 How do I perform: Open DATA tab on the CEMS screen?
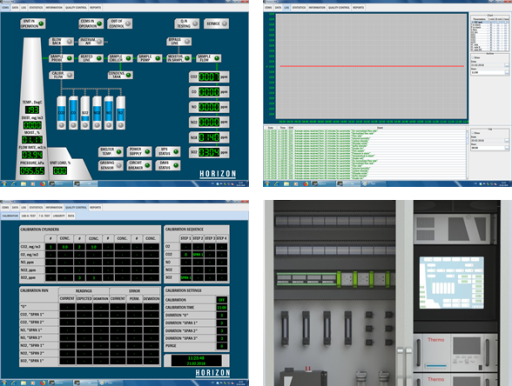[15, 7]
